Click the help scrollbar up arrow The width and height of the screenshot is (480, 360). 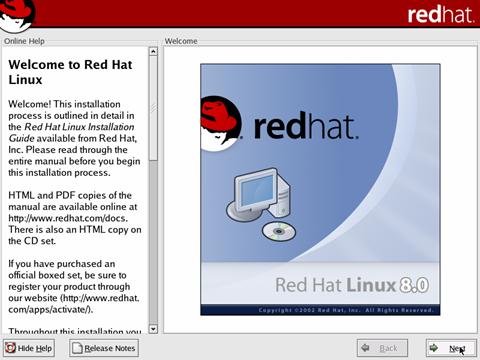click(153, 51)
